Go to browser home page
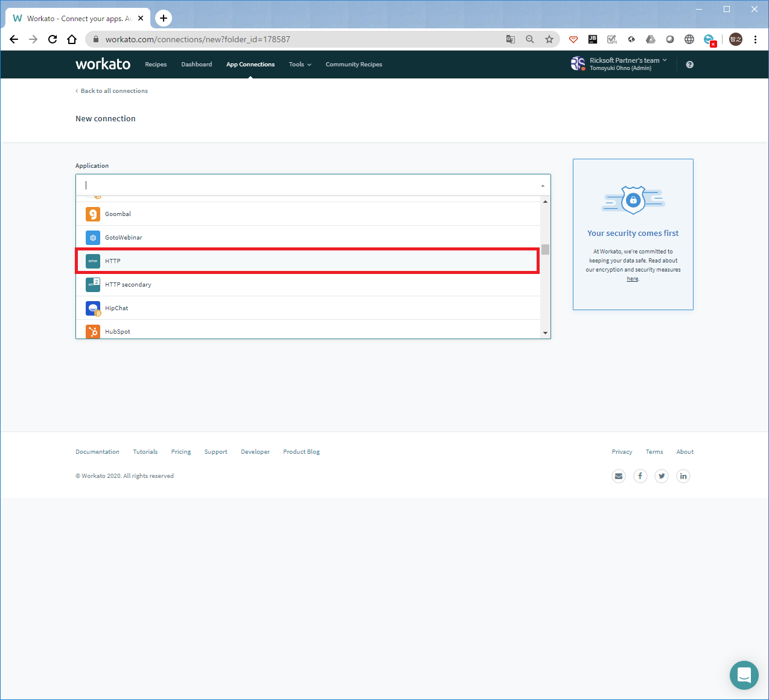This screenshot has width=769, height=700. [x=72, y=39]
